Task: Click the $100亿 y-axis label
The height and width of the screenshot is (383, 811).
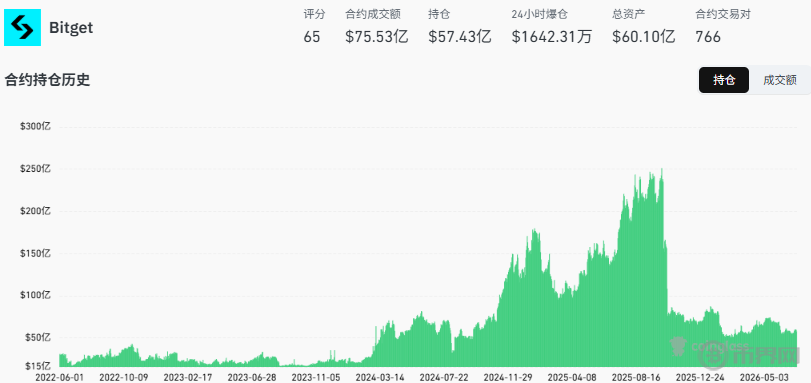Action: [35, 296]
